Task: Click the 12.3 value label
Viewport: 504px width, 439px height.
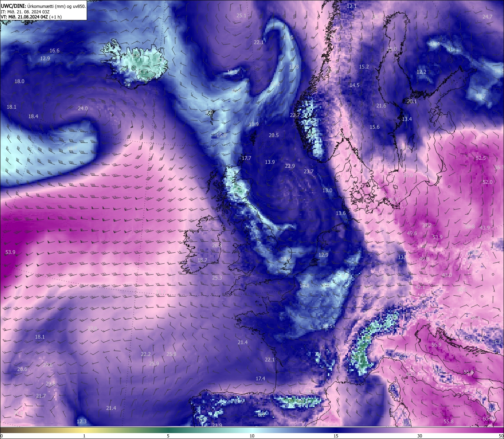Action: pyautogui.click(x=82, y=422)
